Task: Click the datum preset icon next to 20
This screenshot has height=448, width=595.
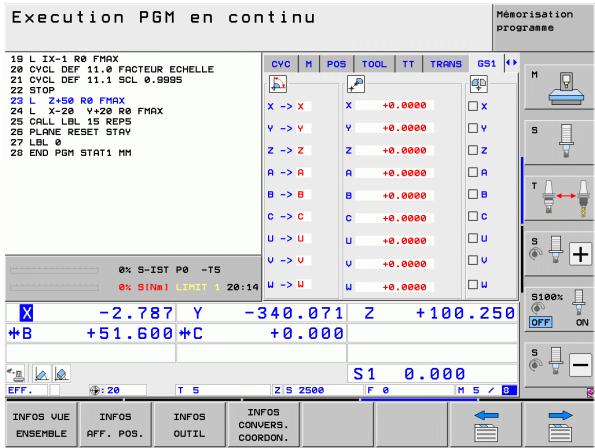Action: click(94, 390)
